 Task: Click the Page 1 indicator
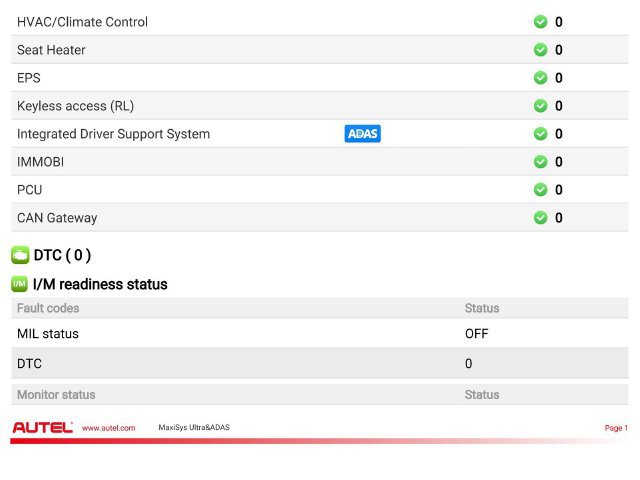click(616, 428)
